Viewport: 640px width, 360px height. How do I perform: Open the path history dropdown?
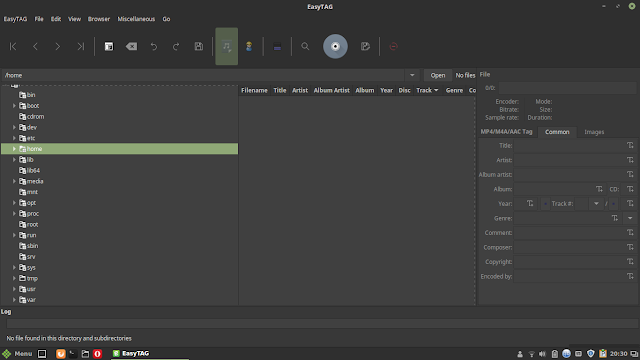tap(412, 75)
